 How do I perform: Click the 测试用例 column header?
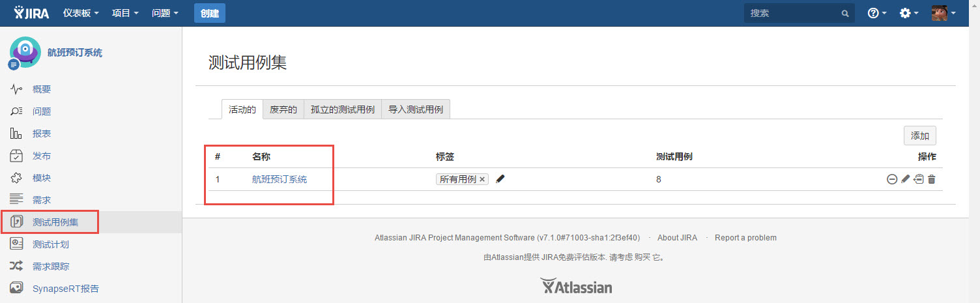pyautogui.click(x=674, y=157)
